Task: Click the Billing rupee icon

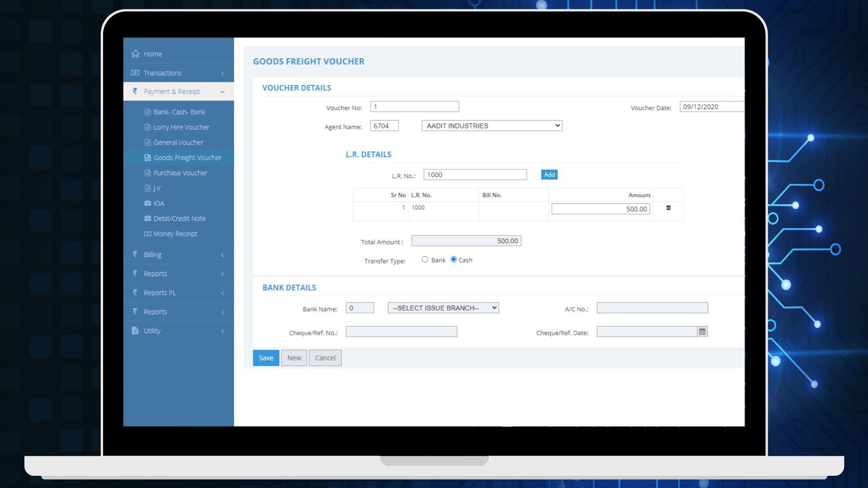Action: click(135, 254)
